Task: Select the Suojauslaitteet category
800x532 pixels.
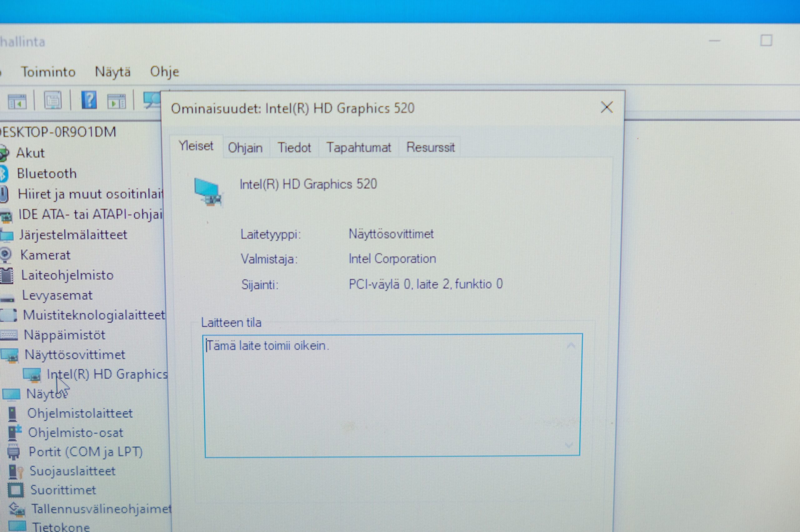Action: click(72, 471)
